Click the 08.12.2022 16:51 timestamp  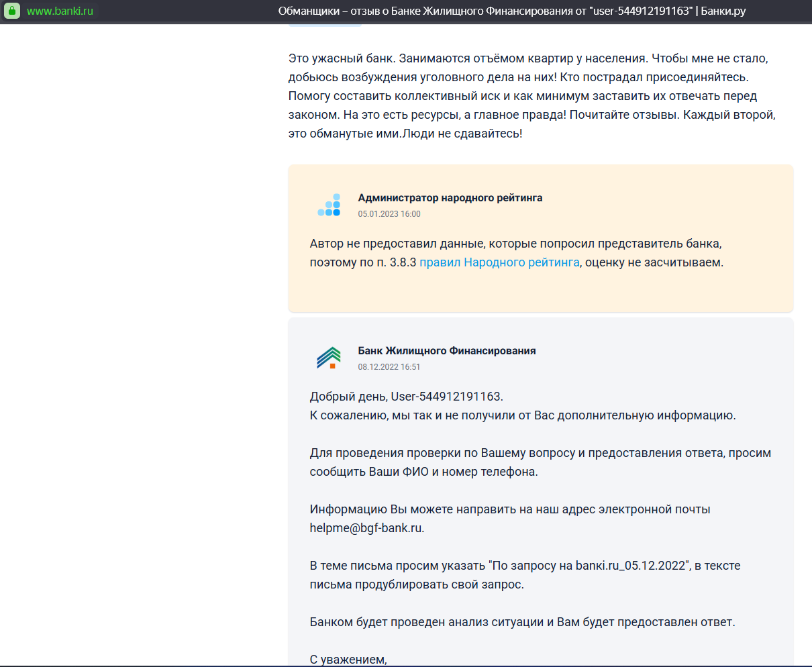[389, 367]
